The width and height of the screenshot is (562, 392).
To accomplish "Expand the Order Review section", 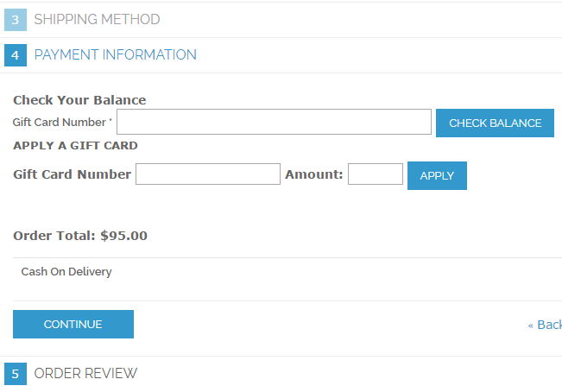I will [x=85, y=374].
